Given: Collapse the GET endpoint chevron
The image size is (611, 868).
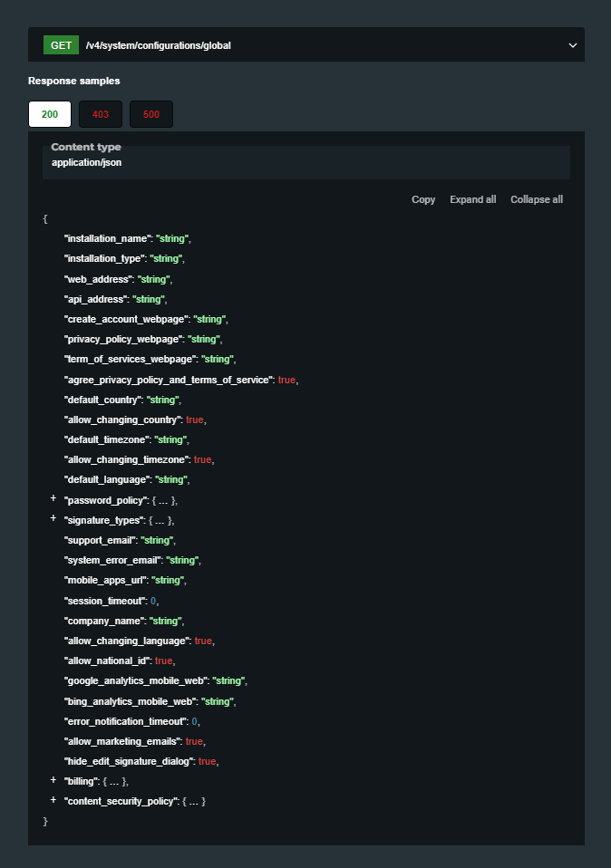Looking at the screenshot, I should coord(572,44).
